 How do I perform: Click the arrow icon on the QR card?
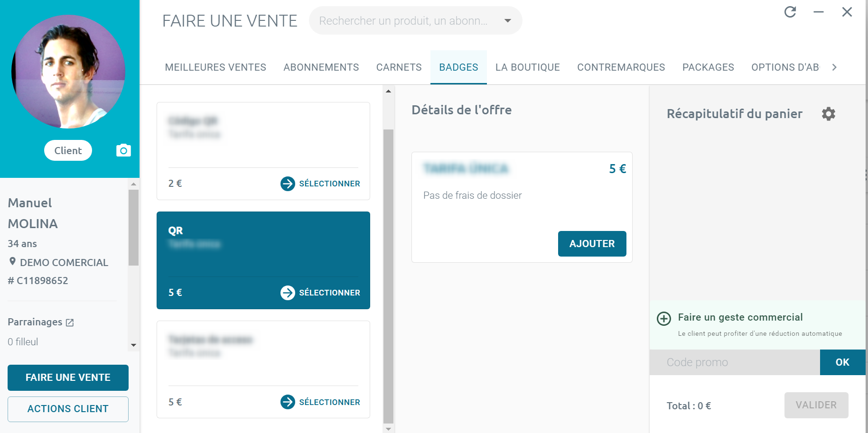288,293
